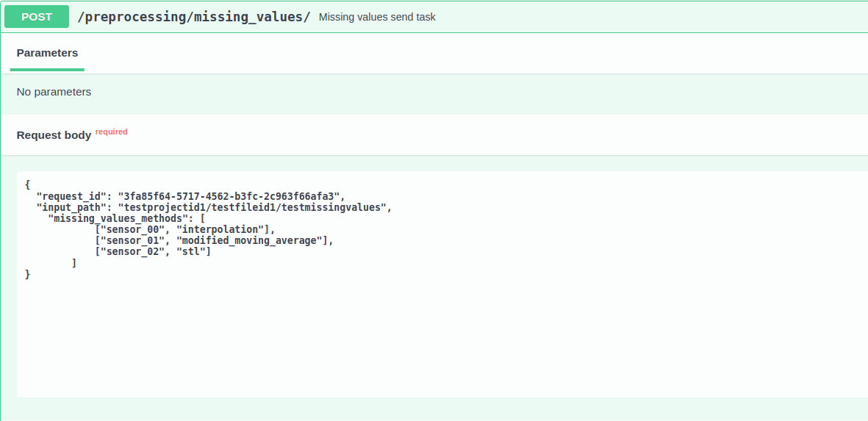The image size is (868, 421).
Task: Click the 'Missing values send task' summary
Action: 377,17
